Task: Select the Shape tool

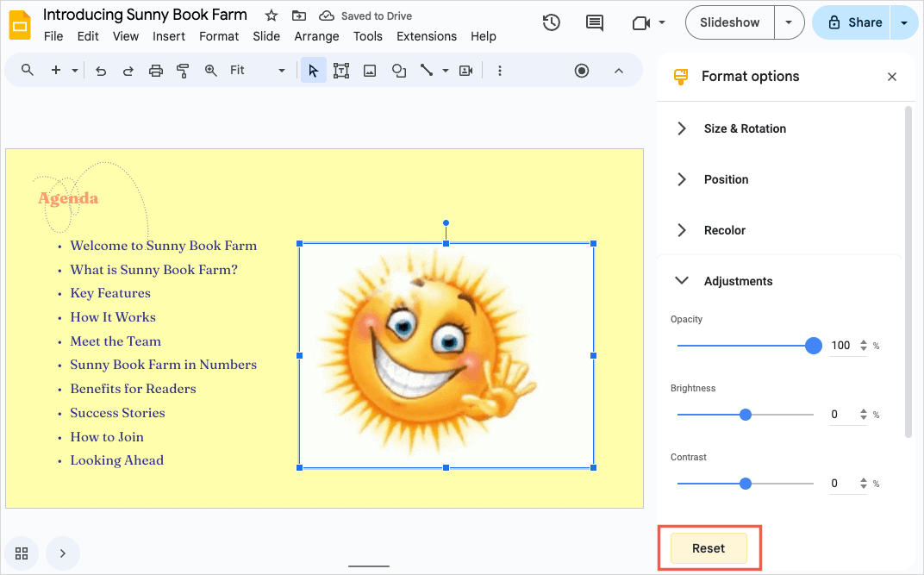Action: [x=398, y=71]
